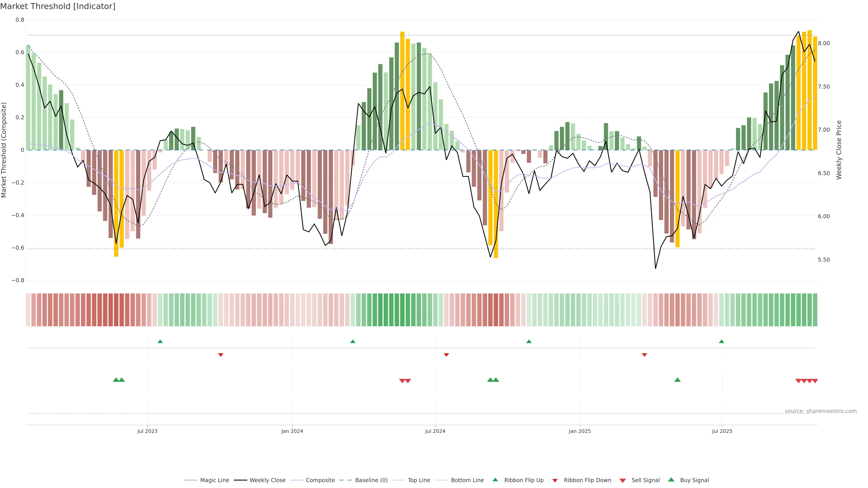Click the Jan 2024 x-axis label
This screenshot has height=488, width=868.
pyautogui.click(x=292, y=431)
